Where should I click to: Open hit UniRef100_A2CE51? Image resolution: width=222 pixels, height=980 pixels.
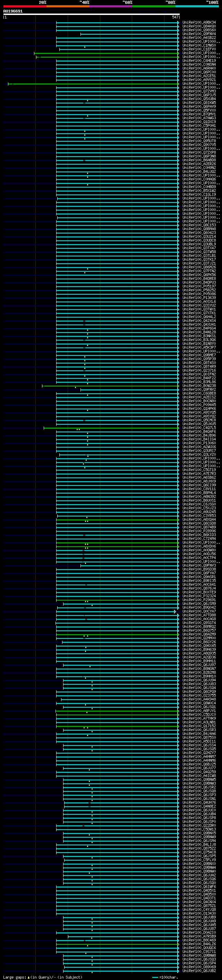tap(199, 76)
